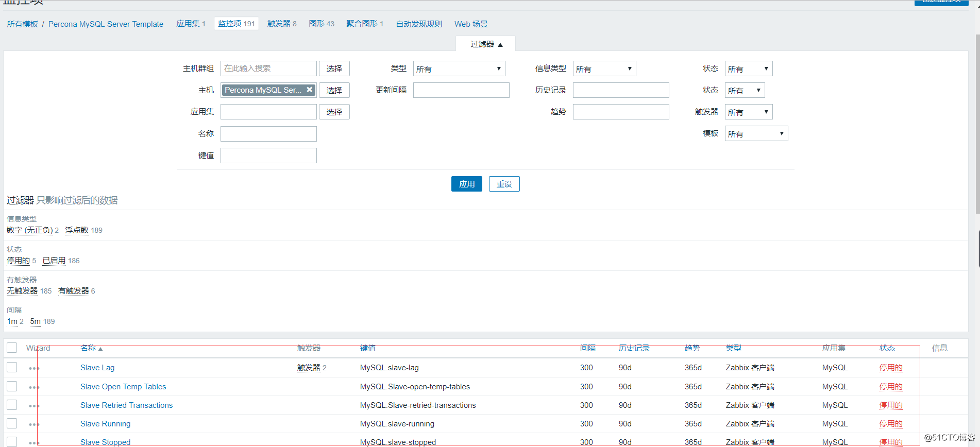Click the 应用 apply button
The height and width of the screenshot is (447, 980).
click(x=467, y=184)
